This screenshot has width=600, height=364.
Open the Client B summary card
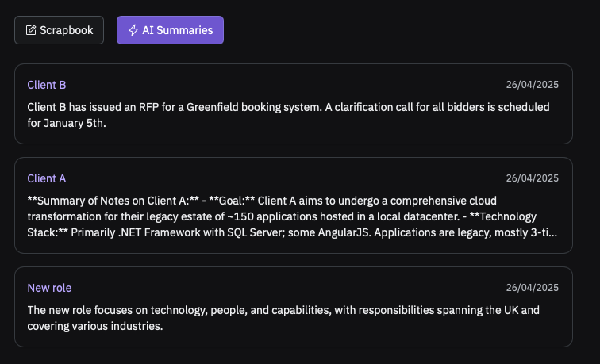[x=294, y=104]
